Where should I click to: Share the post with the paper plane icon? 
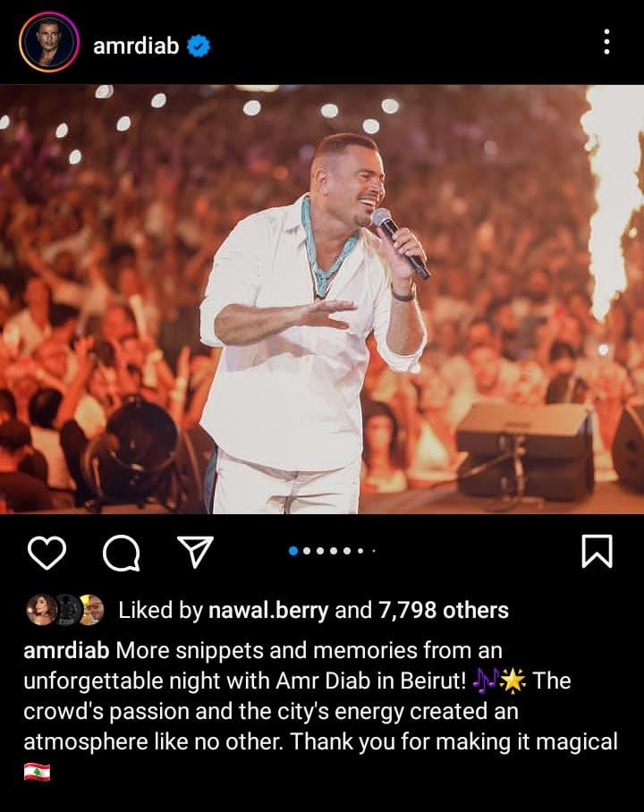(x=196, y=552)
